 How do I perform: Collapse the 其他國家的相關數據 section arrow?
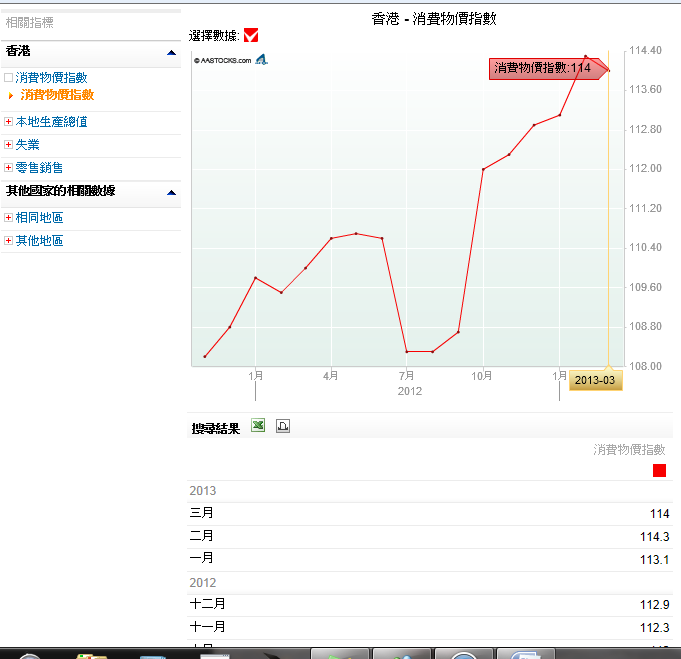click(x=172, y=192)
